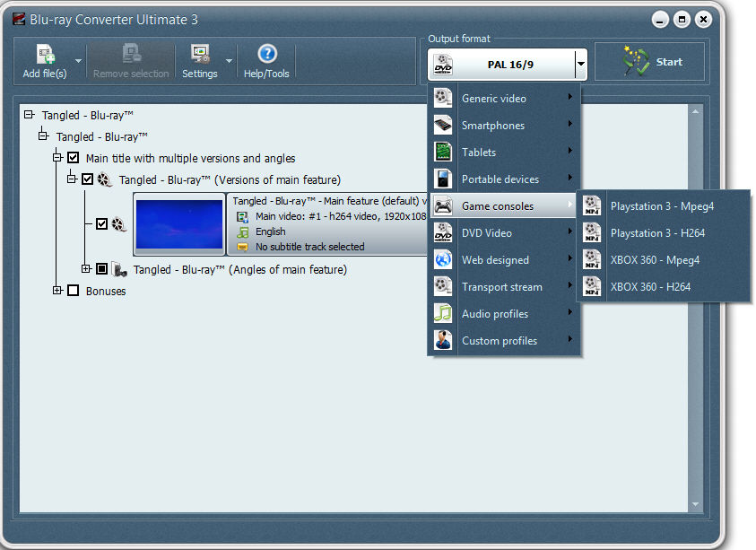Open the DVD Video submenu
This screenshot has width=756, height=550.
pos(504,233)
